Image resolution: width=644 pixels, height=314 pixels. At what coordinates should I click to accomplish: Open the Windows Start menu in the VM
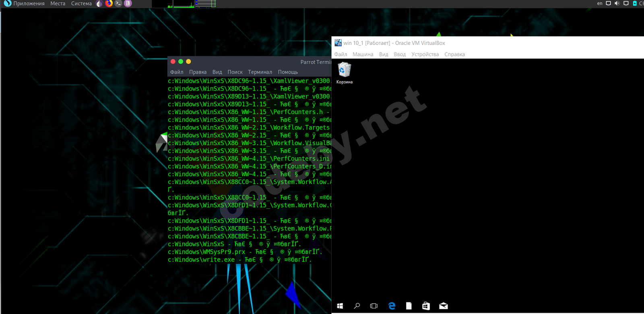pos(340,306)
